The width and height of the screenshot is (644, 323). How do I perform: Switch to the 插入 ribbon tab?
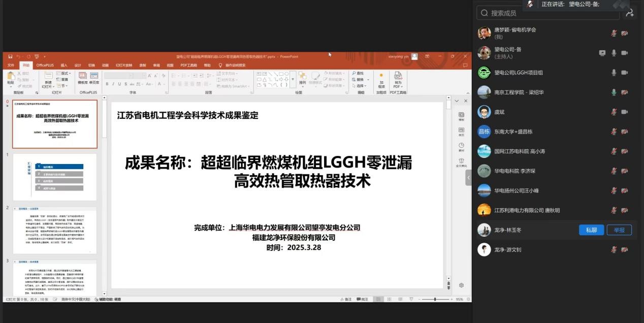[x=64, y=65]
